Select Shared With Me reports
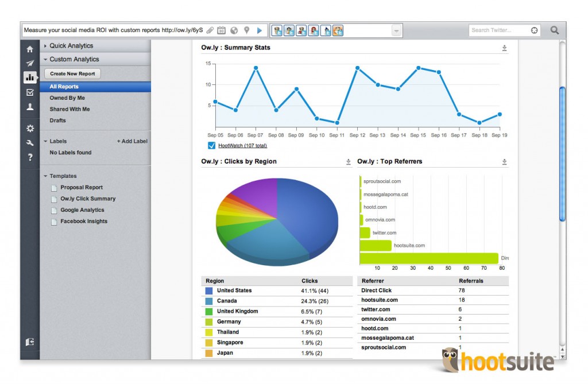 coord(69,109)
